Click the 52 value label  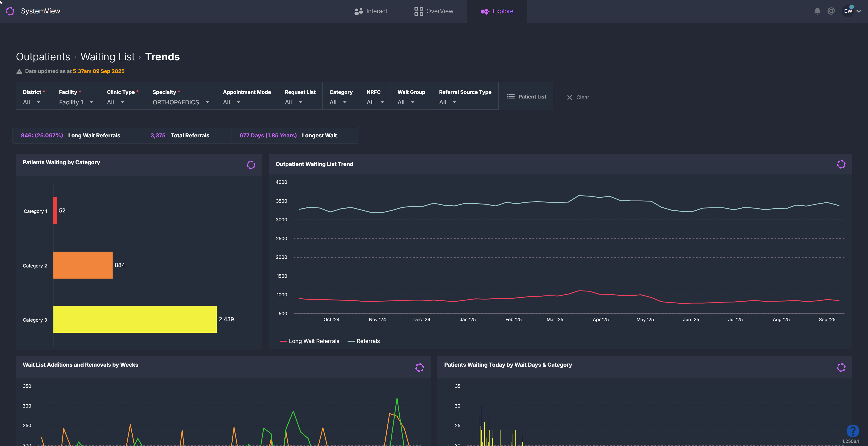[62, 210]
